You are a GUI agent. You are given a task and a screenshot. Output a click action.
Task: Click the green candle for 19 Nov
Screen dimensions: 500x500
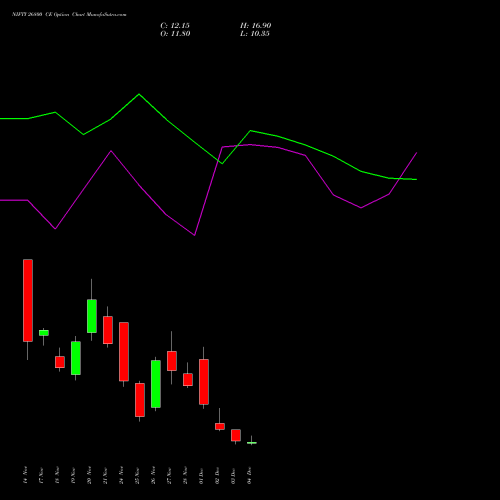click(76, 358)
